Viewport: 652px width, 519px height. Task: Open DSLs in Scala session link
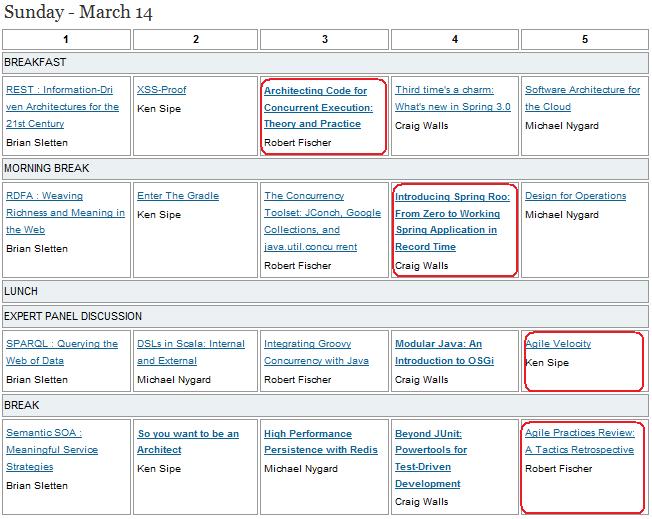tap(191, 352)
